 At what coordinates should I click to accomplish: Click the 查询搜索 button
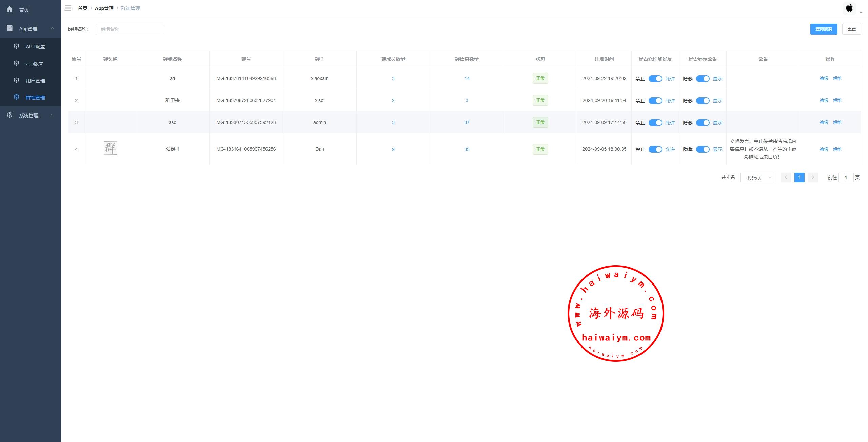coord(824,29)
